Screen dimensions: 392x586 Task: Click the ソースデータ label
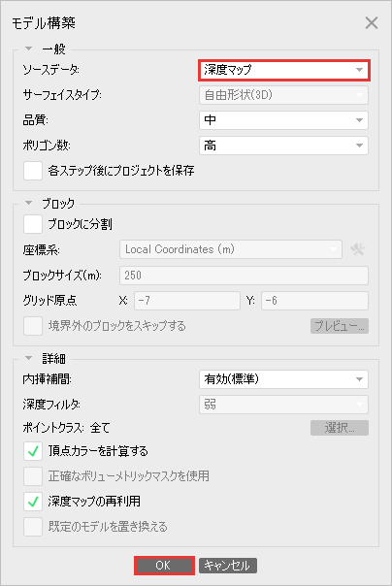point(50,70)
